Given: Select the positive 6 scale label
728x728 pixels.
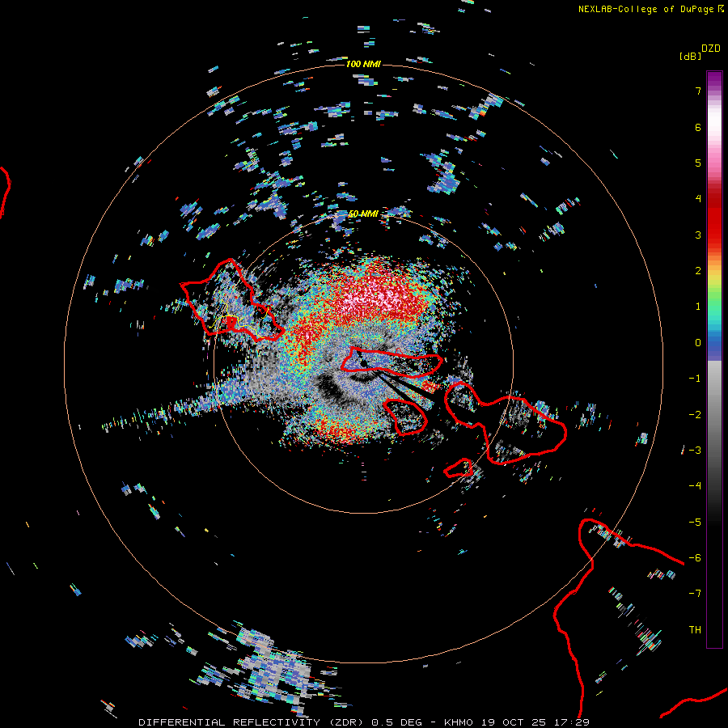Looking at the screenshot, I should (x=698, y=127).
